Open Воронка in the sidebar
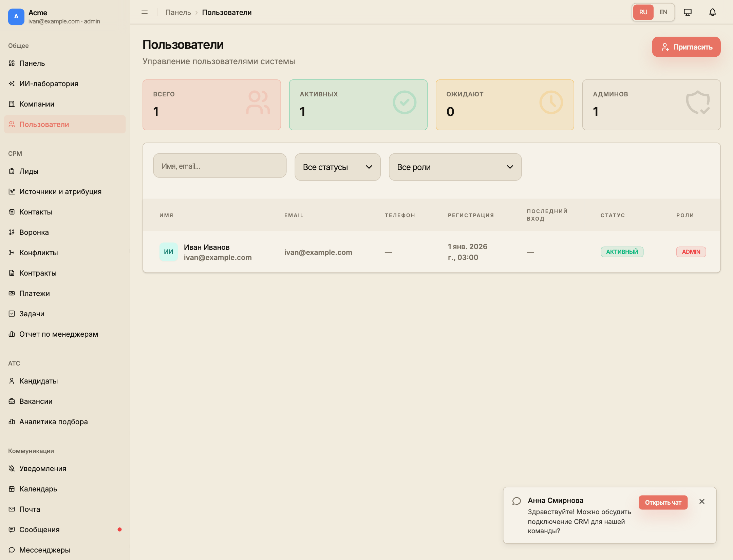 (65, 232)
